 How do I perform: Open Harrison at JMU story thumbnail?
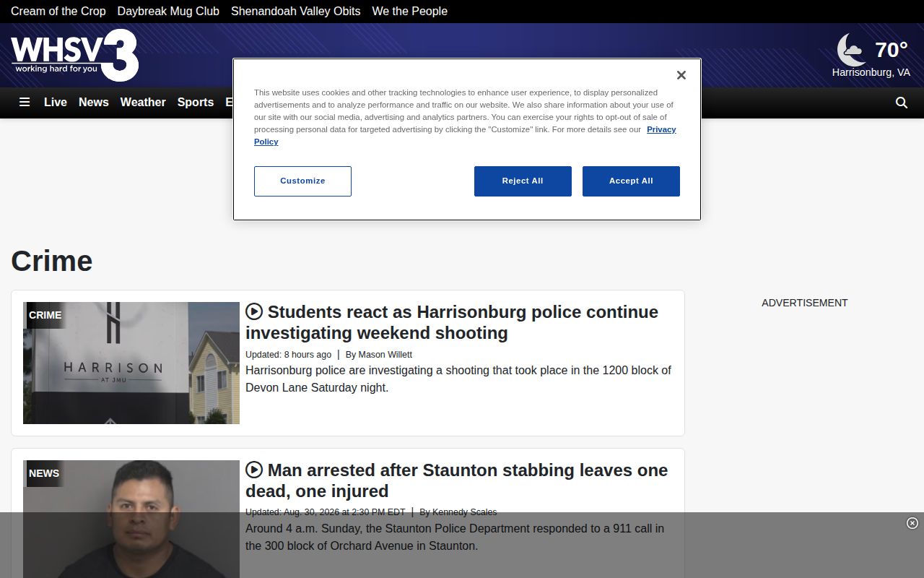pos(131,363)
